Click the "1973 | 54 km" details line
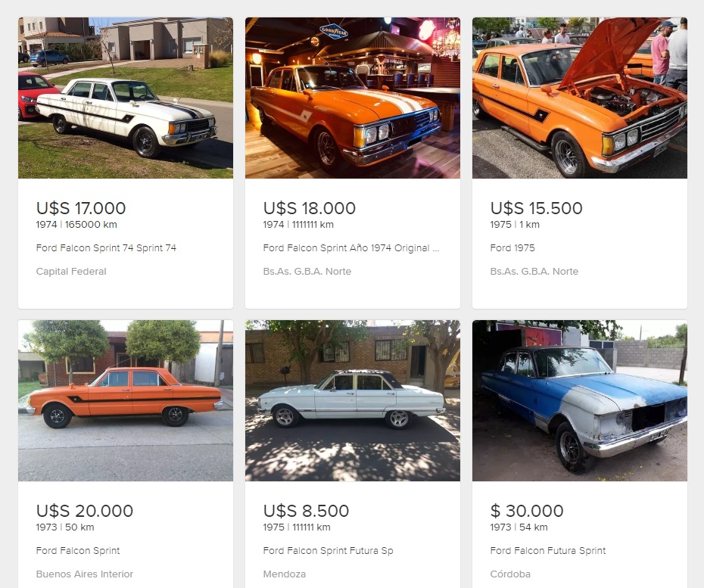The image size is (704, 588). tap(519, 527)
